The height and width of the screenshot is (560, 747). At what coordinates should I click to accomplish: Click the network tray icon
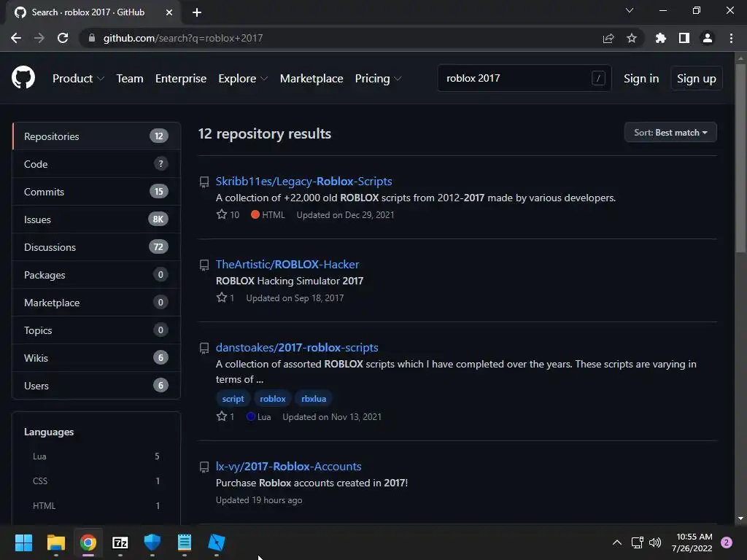(637, 542)
